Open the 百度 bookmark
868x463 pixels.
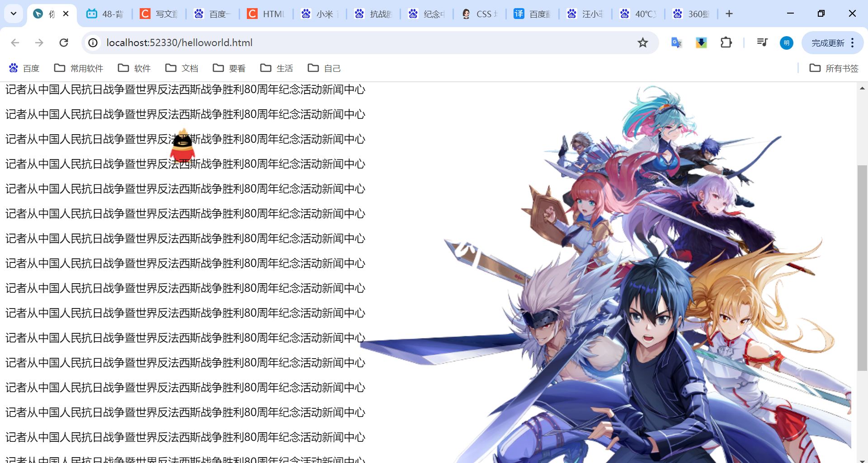click(x=24, y=68)
